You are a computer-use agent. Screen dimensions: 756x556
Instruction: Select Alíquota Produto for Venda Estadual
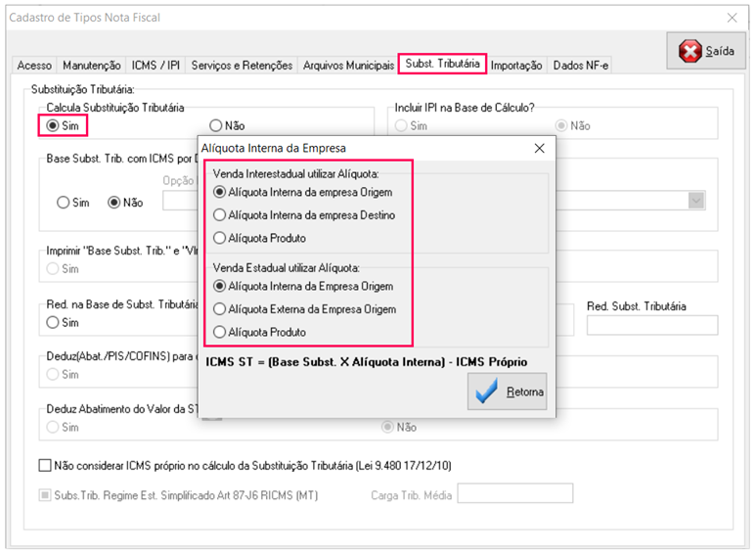coord(220,332)
